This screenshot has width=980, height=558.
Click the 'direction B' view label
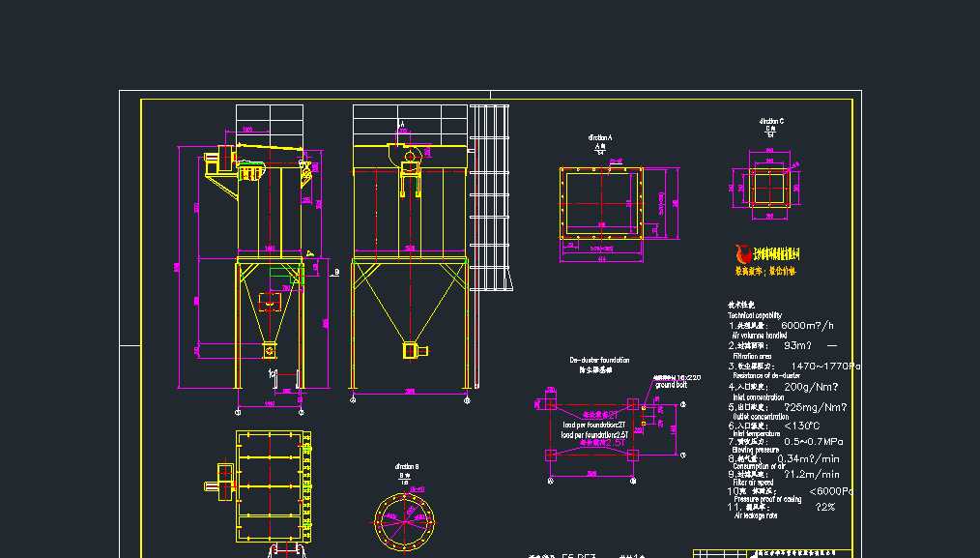click(406, 467)
